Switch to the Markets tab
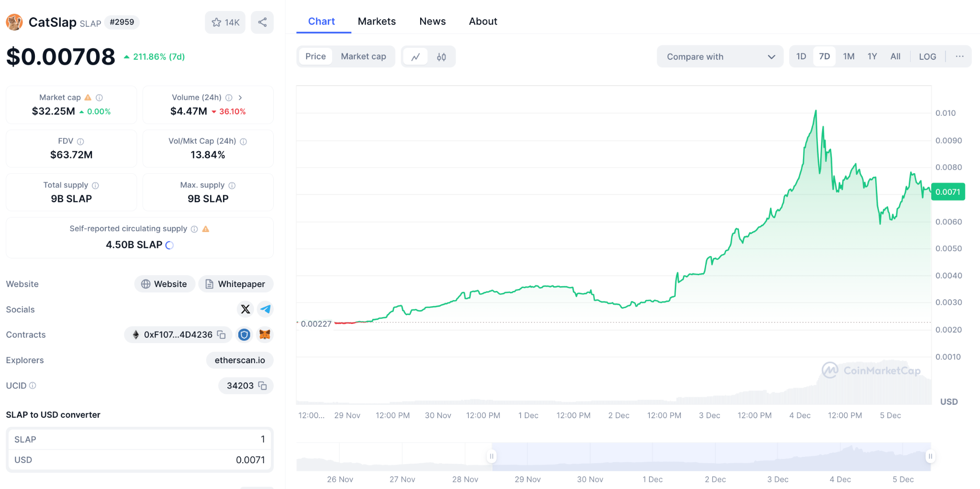 pos(377,22)
